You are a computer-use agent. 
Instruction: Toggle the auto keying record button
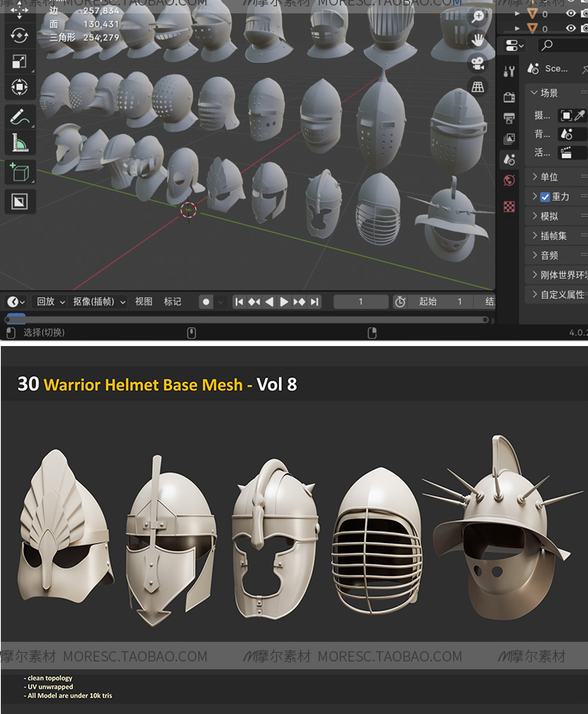(x=206, y=301)
